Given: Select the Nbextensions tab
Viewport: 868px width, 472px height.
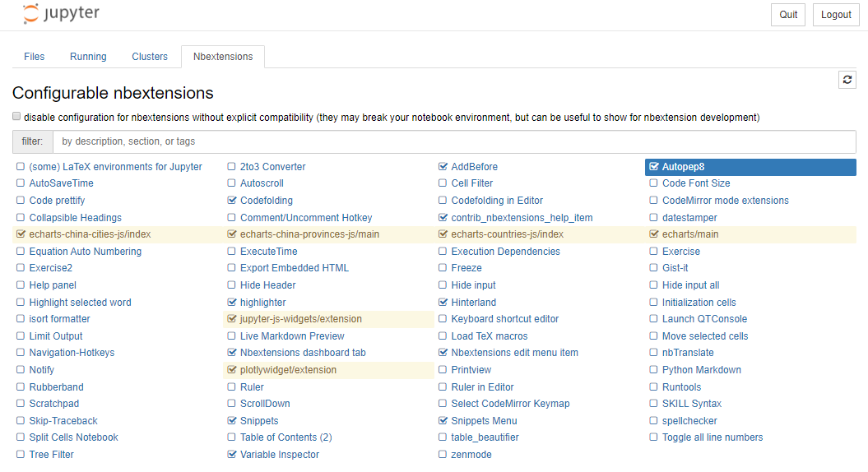Looking at the screenshot, I should click(x=223, y=57).
